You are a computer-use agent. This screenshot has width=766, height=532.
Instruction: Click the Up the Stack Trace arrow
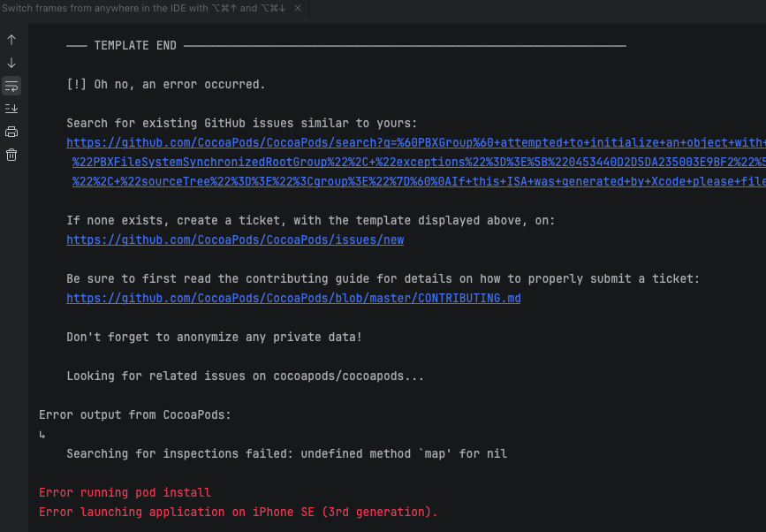(11, 40)
